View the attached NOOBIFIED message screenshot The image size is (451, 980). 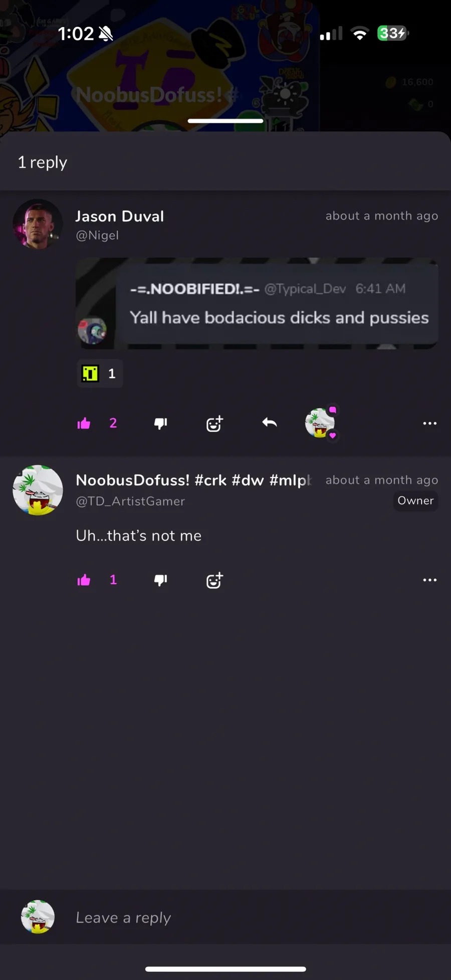(x=257, y=303)
